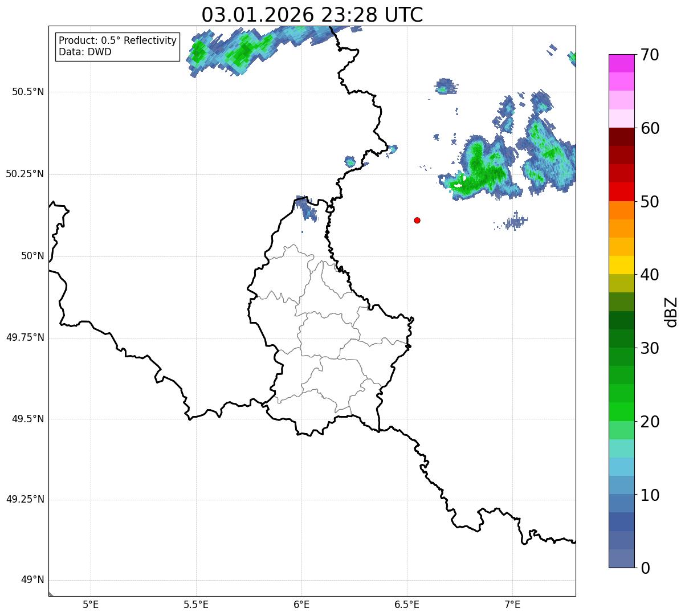The width and height of the screenshot is (685, 616).
Task: Click the bright green swatch just above 20 dBZ
Action: (x=621, y=411)
